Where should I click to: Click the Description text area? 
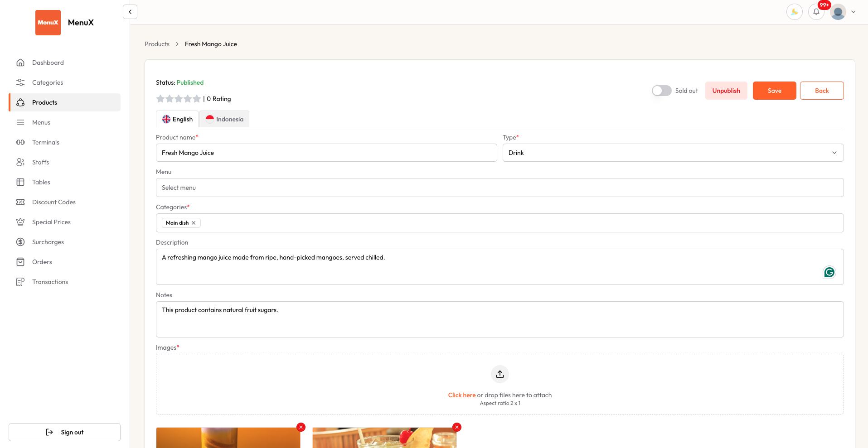pos(500,267)
